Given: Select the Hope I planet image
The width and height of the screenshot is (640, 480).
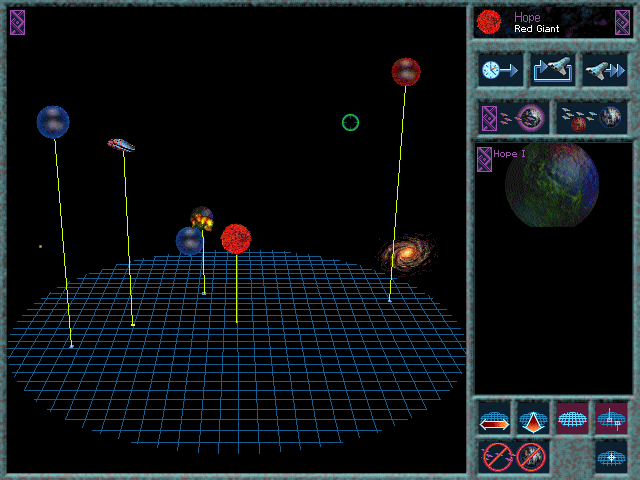Looking at the screenshot, I should 552,184.
